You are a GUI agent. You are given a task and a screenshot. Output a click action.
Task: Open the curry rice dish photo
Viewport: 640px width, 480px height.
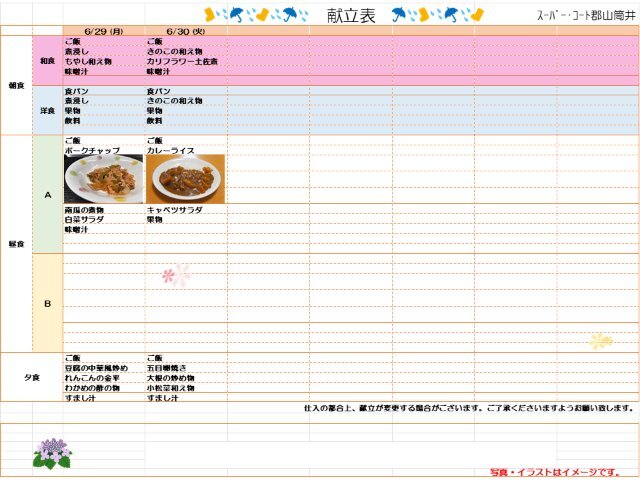pos(186,179)
